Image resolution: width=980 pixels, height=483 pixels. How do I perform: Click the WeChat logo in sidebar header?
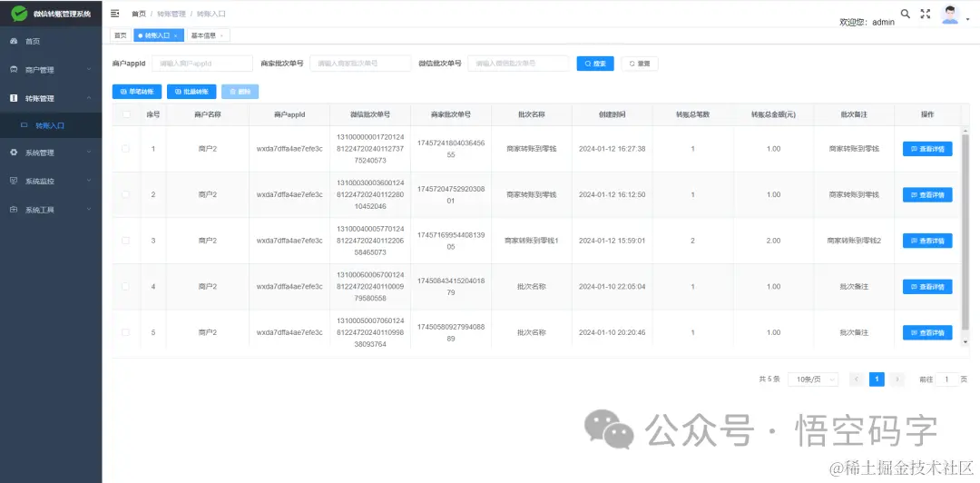point(19,13)
